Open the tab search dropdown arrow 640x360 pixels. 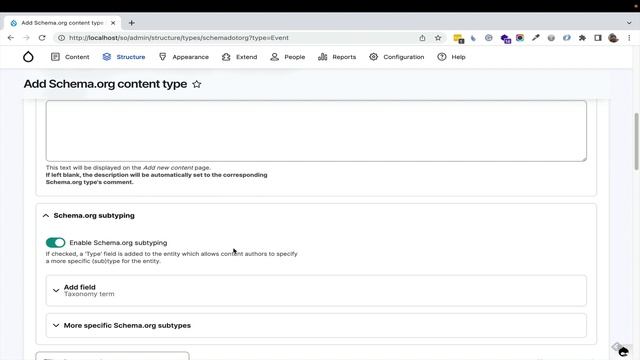(x=629, y=23)
